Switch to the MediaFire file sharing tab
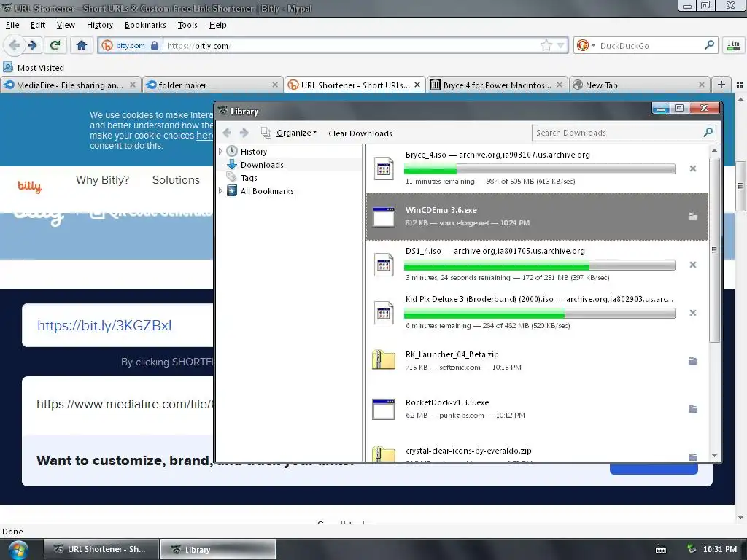 71,85
